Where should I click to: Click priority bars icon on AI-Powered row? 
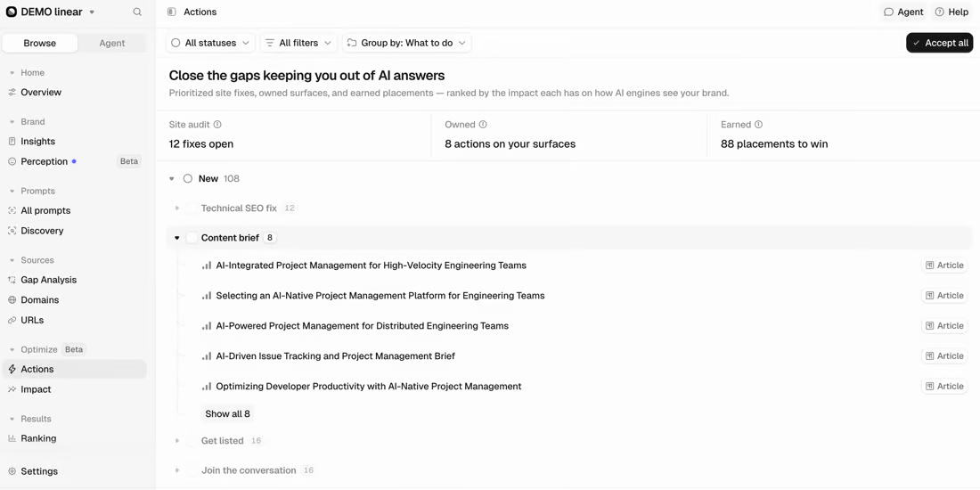(x=207, y=325)
